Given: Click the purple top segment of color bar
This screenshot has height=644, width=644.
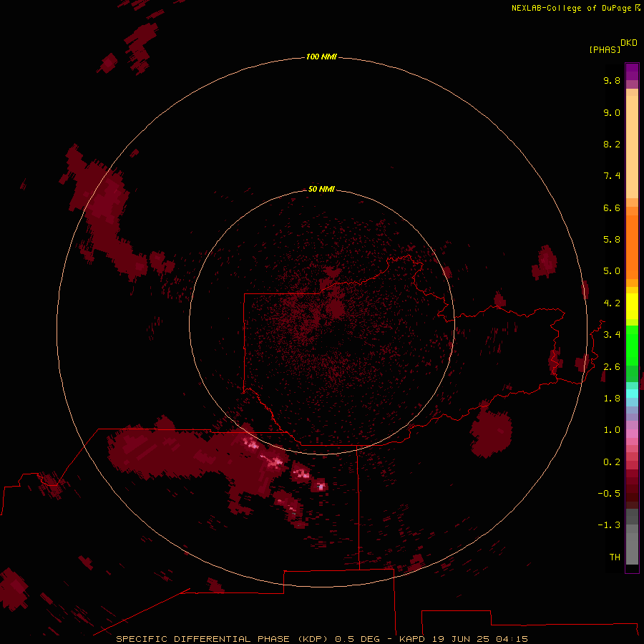Looking at the screenshot, I should click(x=632, y=72).
